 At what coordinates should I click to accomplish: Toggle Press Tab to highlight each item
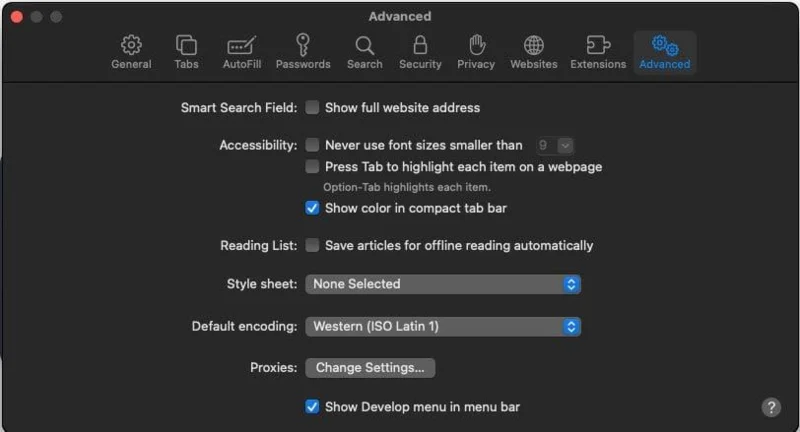click(x=313, y=167)
